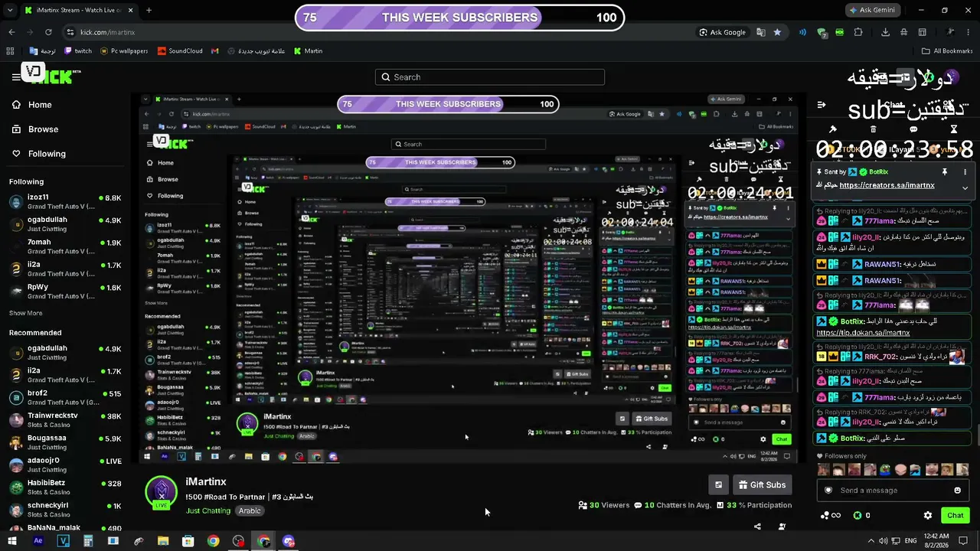Click the translate page icon in address bar
Image resolution: width=980 pixels, height=551 pixels.
(761, 32)
